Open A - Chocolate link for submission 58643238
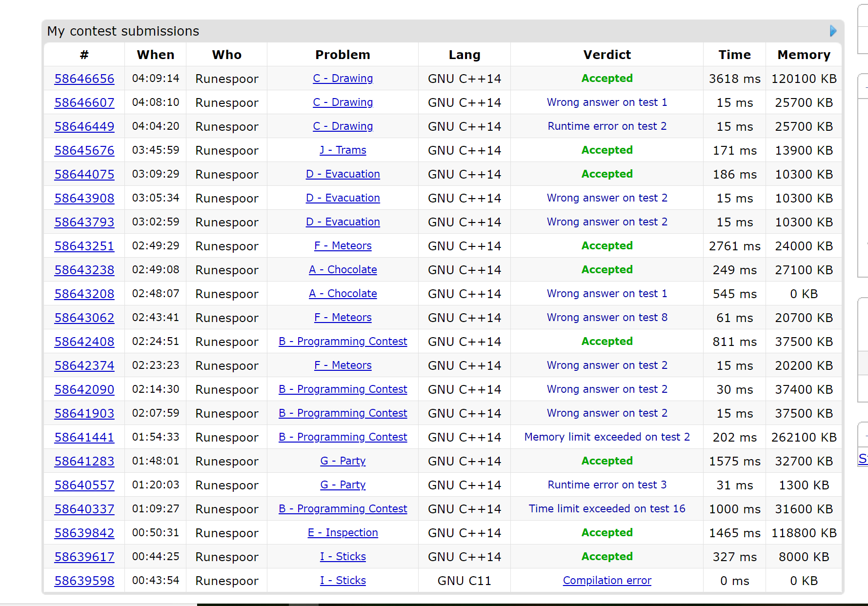The image size is (868, 606). coord(343,270)
